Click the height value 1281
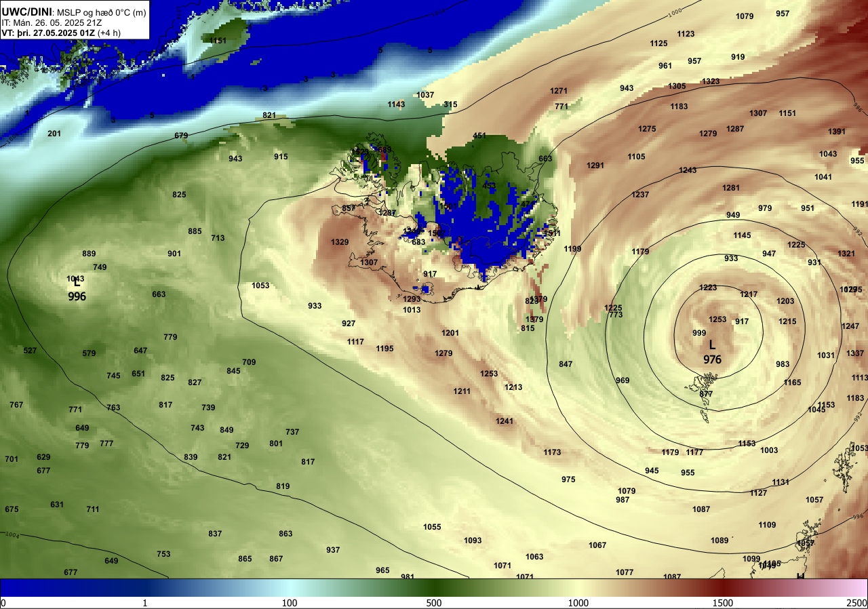Screen dimensions: 868x609 [x=731, y=188]
